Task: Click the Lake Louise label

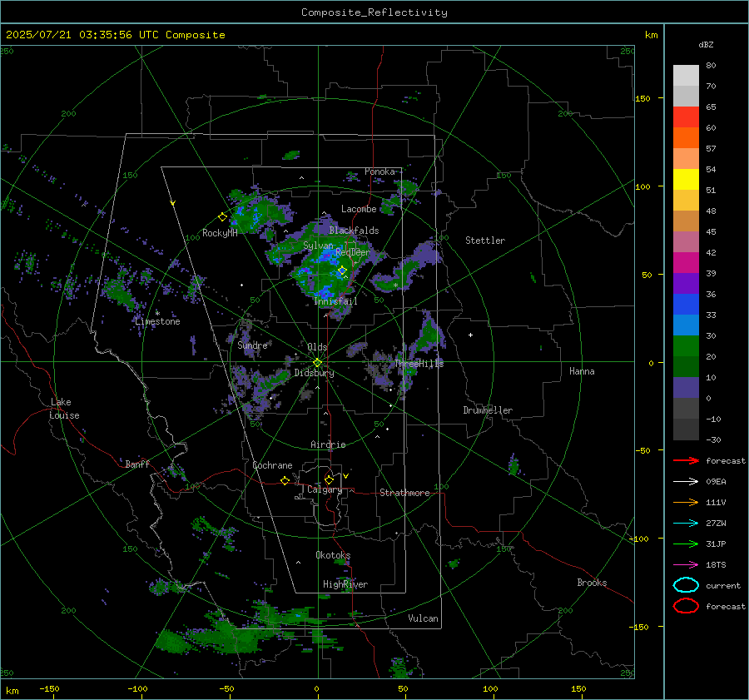Action: point(65,409)
